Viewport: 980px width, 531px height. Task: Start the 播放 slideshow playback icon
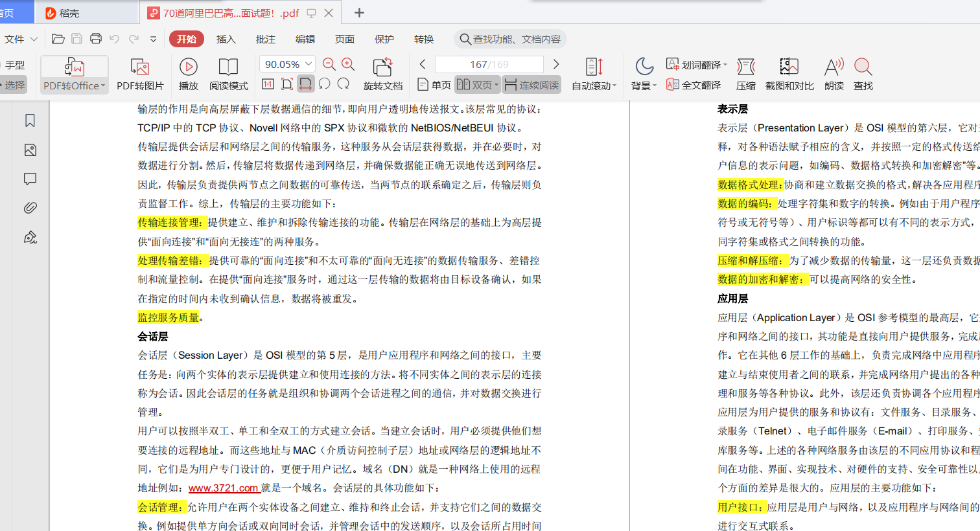tap(188, 73)
